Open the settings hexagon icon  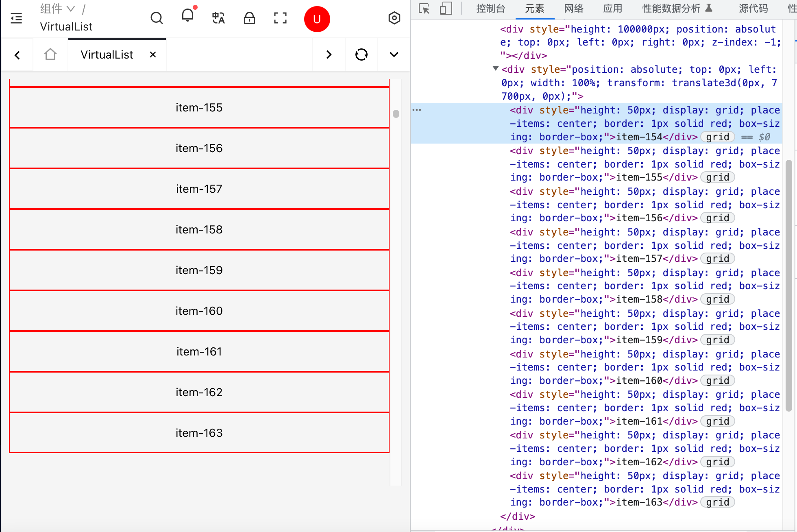394,18
